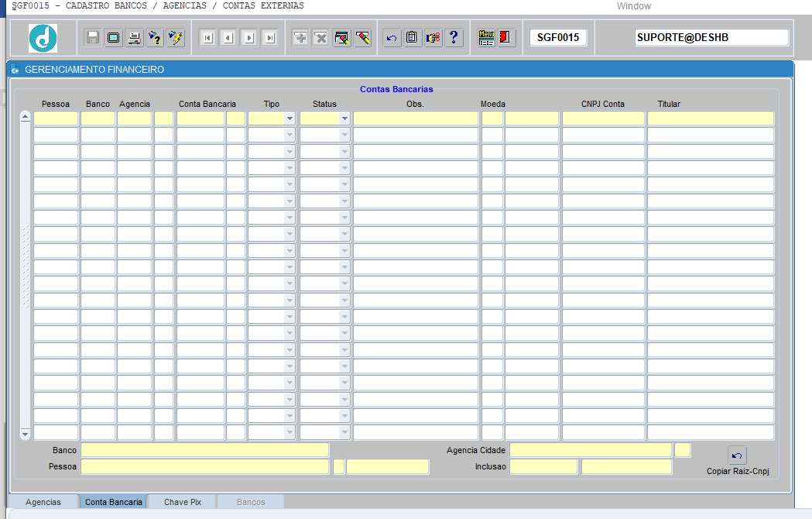Go to the first record
This screenshot has height=519, width=812.
pos(207,38)
